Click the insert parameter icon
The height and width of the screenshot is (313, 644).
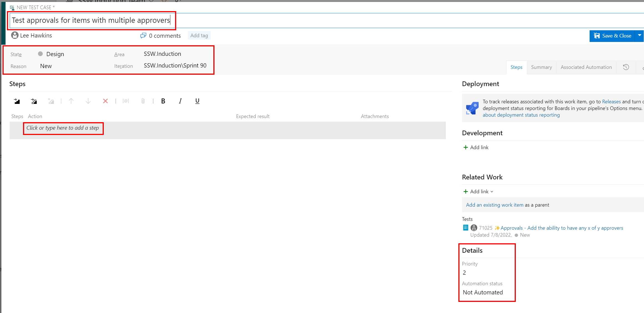pyautogui.click(x=126, y=101)
